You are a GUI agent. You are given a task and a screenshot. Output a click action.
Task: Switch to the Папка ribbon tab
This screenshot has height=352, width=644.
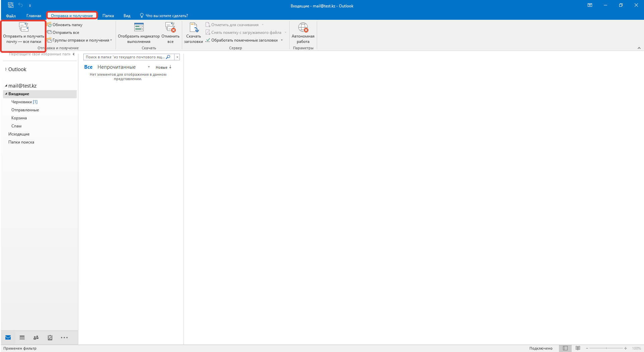[x=108, y=16]
